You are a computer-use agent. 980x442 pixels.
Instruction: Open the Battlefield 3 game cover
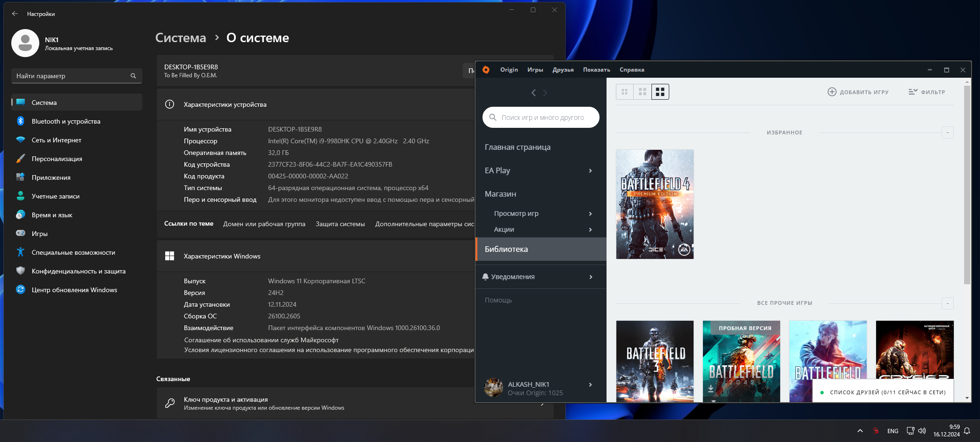coord(655,361)
